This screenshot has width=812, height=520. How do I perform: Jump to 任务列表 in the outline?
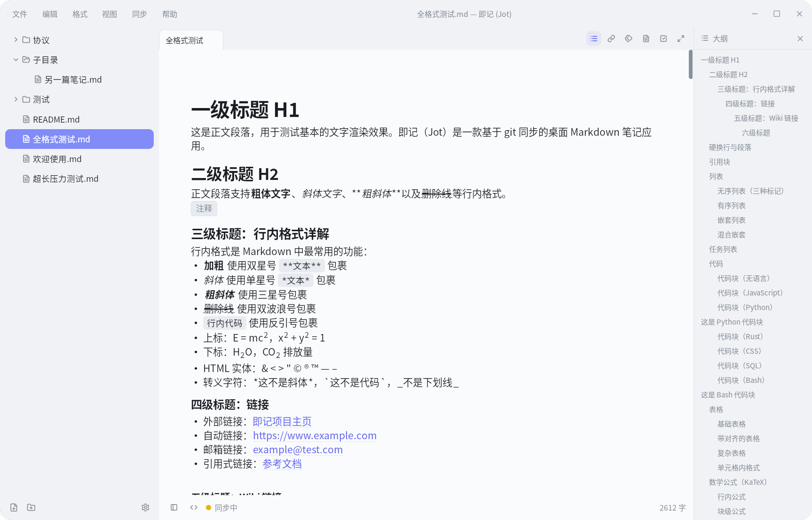click(723, 249)
